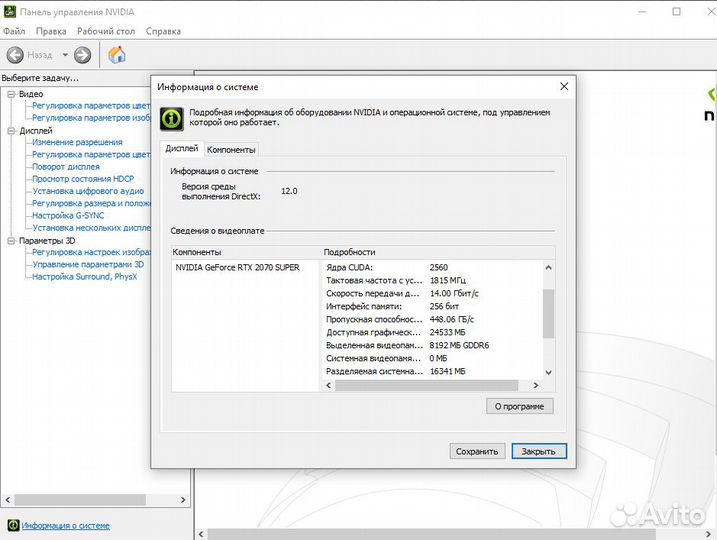Viewport: 717px width, 540px height.
Task: Open Регулировка настроек изображения task under 3D
Action: [x=91, y=252]
